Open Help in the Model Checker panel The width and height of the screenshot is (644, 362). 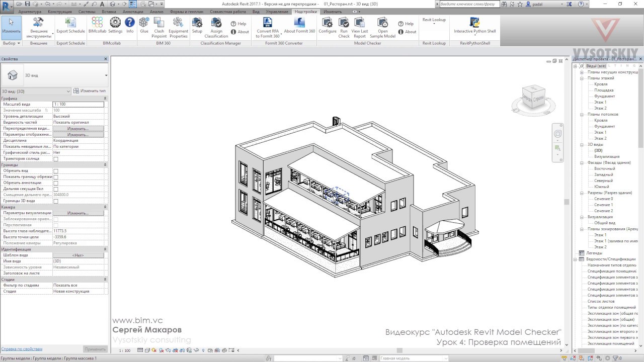[406, 24]
